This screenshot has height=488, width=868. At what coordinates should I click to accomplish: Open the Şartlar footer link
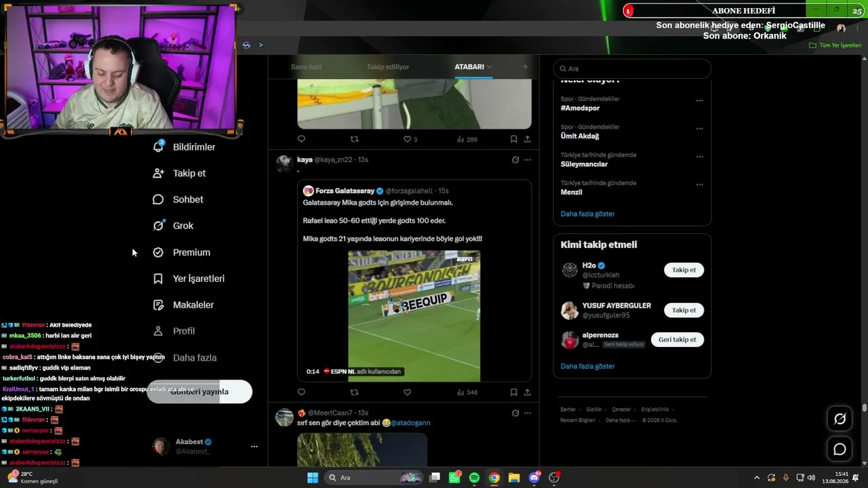tap(568, 409)
